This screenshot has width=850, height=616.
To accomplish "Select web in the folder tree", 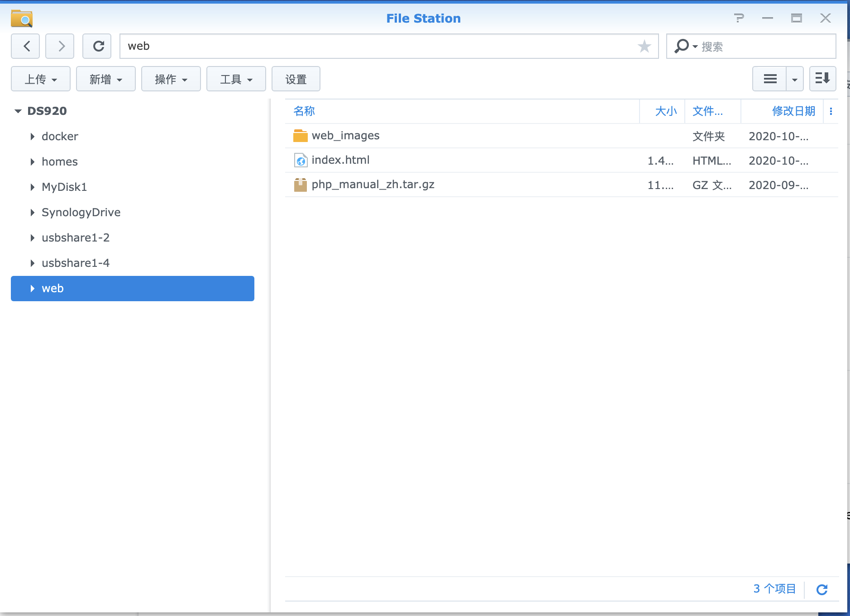I will 133,289.
